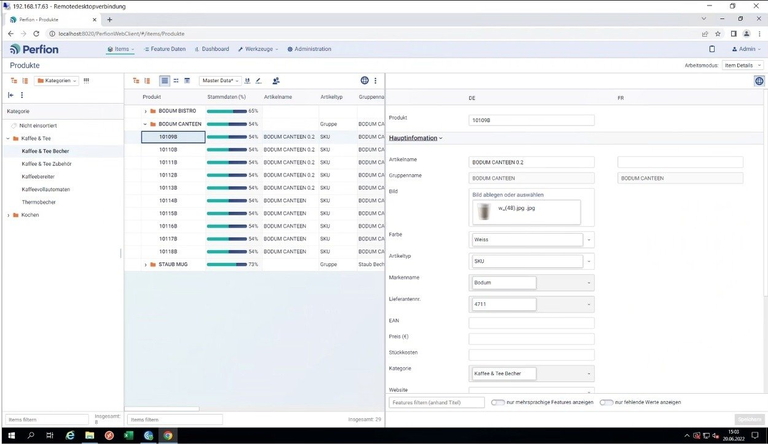Click the 1011B row progress bar
The image size is (768, 444).
[227, 162]
